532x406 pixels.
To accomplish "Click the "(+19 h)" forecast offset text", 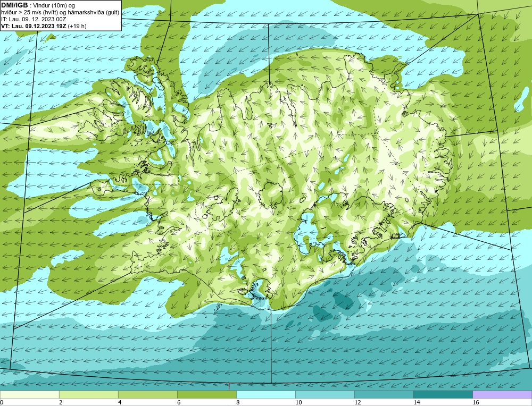I will point(77,26).
